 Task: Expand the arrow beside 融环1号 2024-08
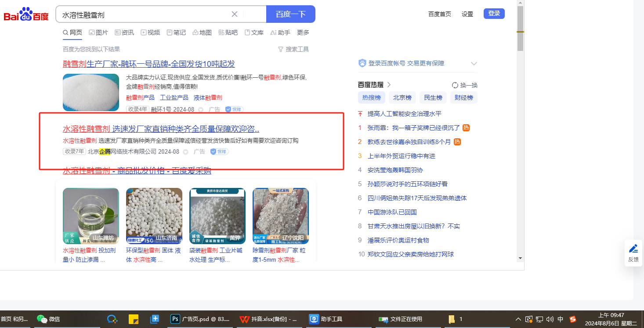[200, 109]
